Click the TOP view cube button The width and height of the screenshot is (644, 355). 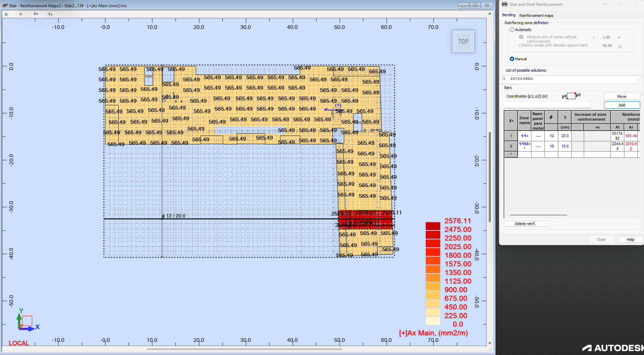pos(463,41)
